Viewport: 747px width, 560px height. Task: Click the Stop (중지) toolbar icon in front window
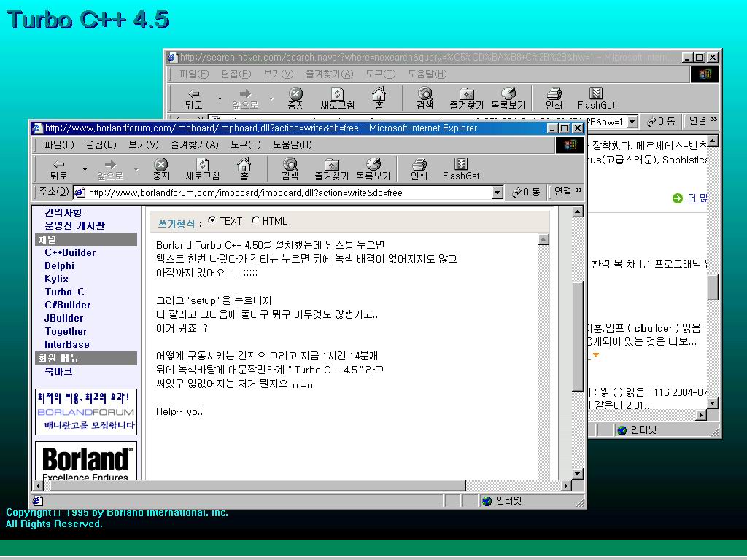pos(160,168)
